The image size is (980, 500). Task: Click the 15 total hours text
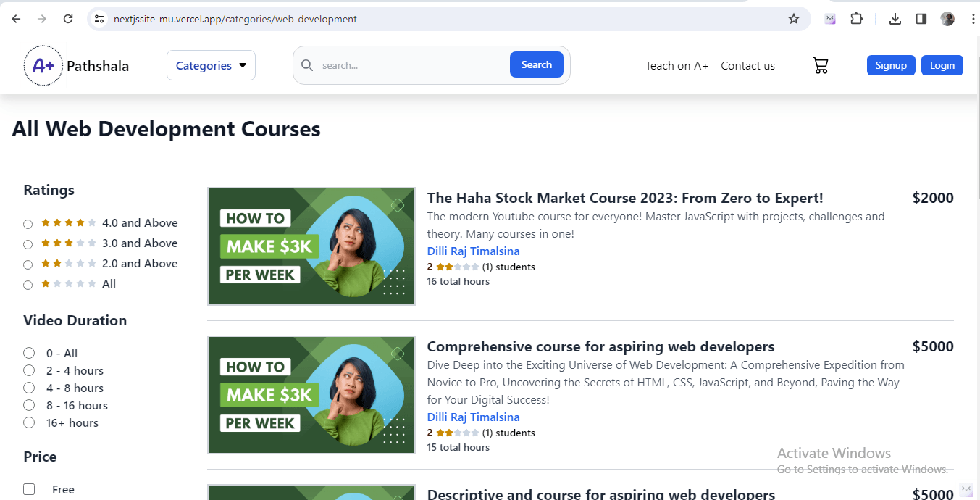pos(458,447)
